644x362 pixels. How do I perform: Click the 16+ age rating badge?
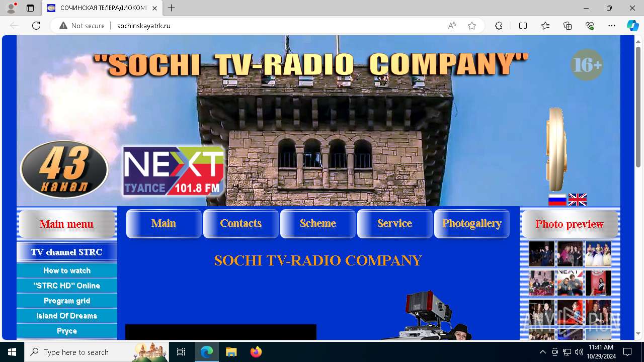pyautogui.click(x=587, y=65)
